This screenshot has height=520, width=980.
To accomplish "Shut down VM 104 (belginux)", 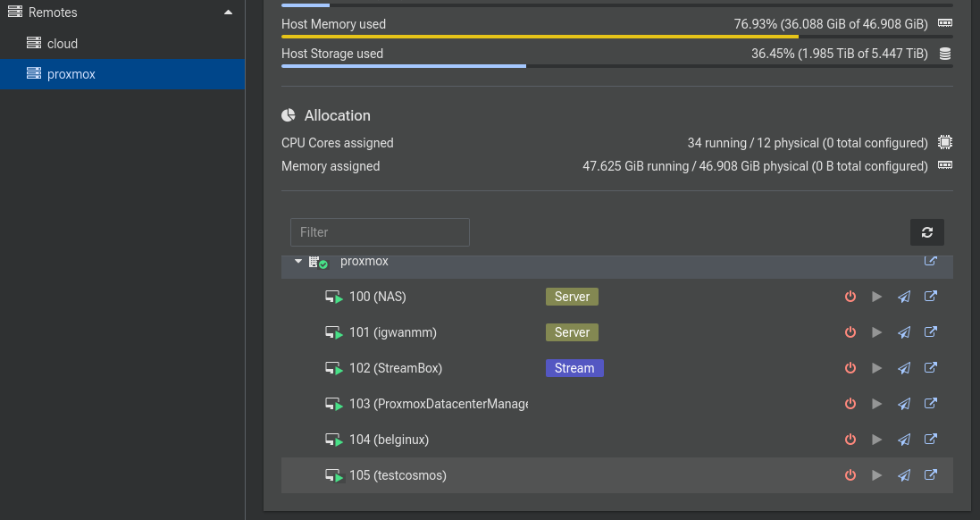I will pyautogui.click(x=850, y=439).
